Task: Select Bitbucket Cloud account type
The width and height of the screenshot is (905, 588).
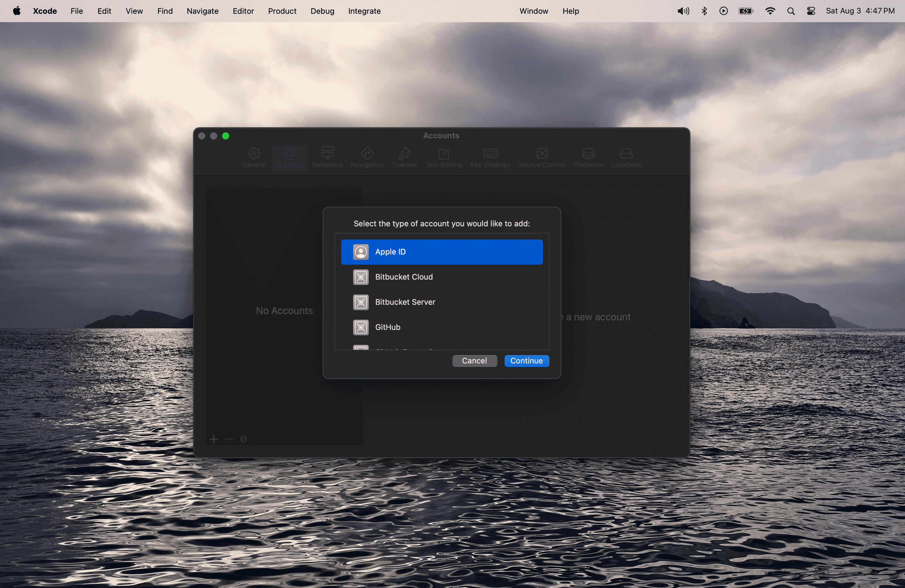Action: (x=441, y=277)
